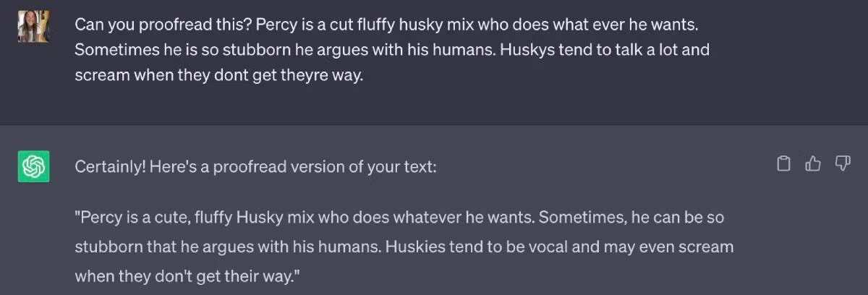The height and width of the screenshot is (295, 868).
Task: Click the user's profile avatar photo
Action: pyautogui.click(x=33, y=27)
